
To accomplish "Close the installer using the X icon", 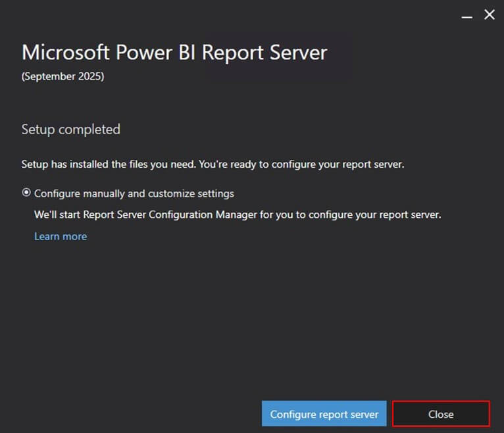I will click(x=490, y=14).
